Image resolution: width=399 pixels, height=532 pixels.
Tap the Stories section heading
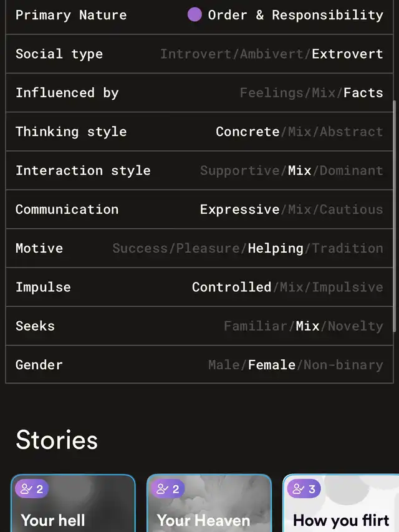pyautogui.click(x=57, y=440)
